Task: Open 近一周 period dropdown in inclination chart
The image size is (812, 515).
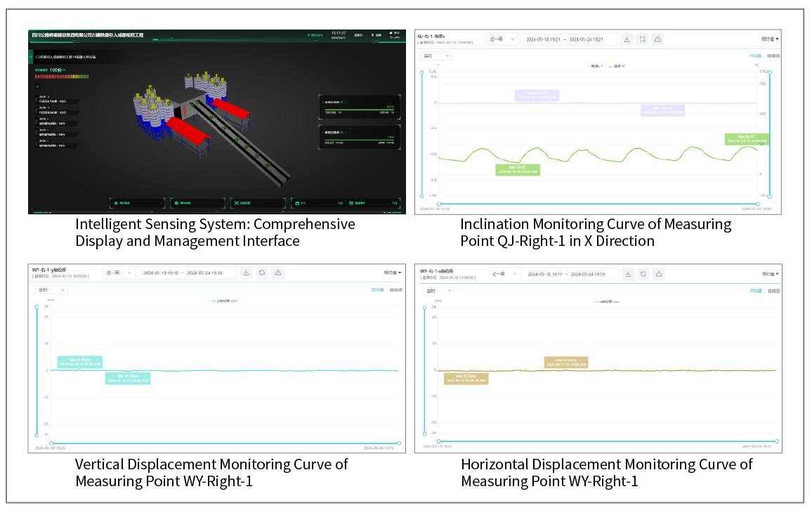Action: [502, 39]
